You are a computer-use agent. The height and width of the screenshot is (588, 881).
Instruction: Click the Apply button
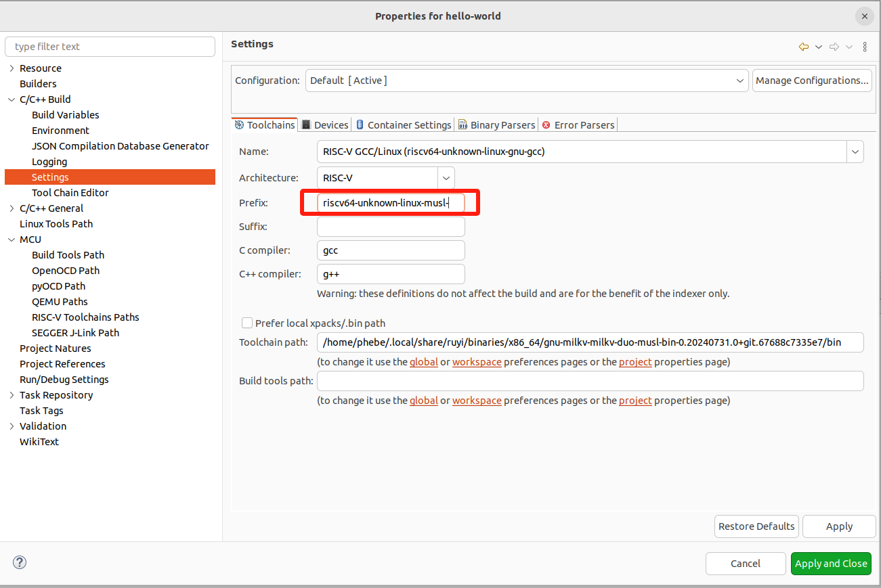[x=839, y=526]
